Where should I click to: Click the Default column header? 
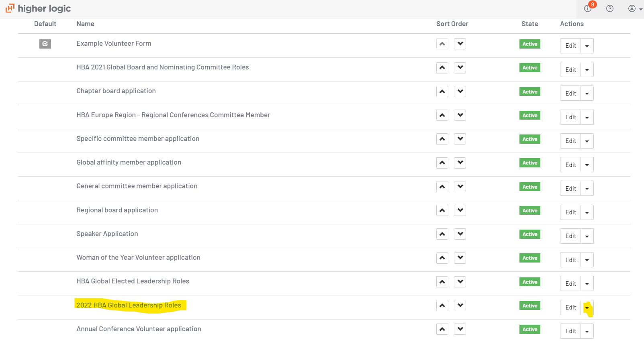[x=45, y=24]
